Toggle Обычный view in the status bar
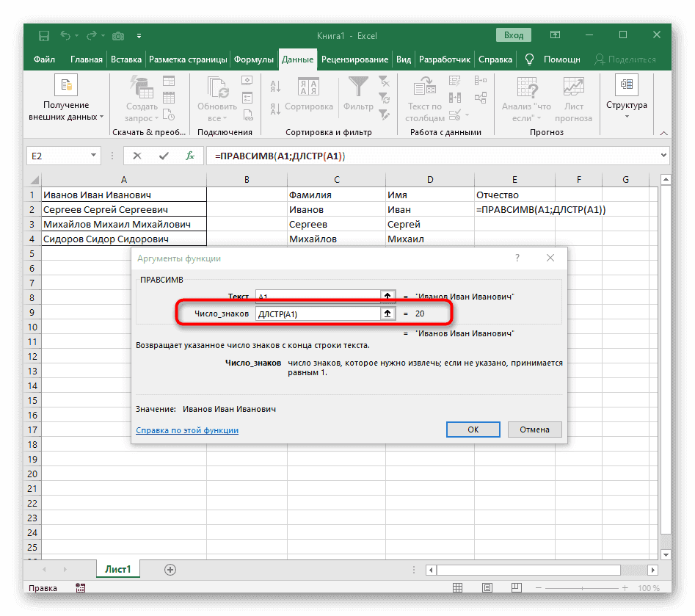 click(x=458, y=587)
